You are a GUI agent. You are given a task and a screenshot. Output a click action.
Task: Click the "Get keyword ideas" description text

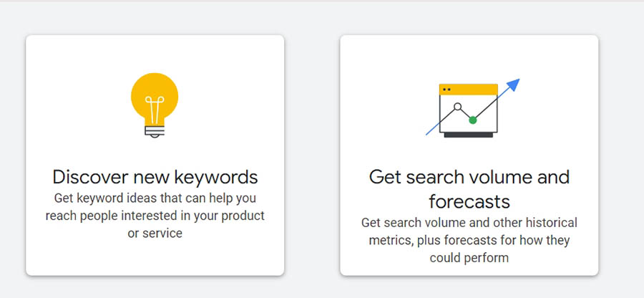tap(155, 197)
